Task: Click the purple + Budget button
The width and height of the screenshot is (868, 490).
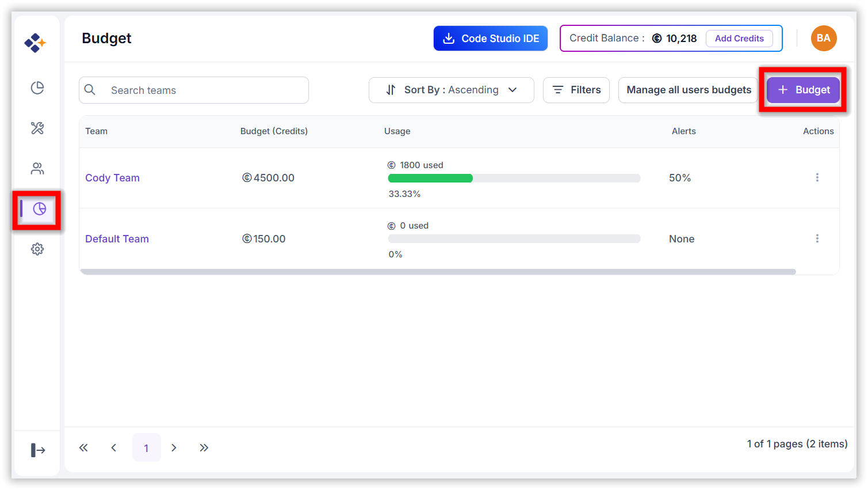Action: point(803,90)
